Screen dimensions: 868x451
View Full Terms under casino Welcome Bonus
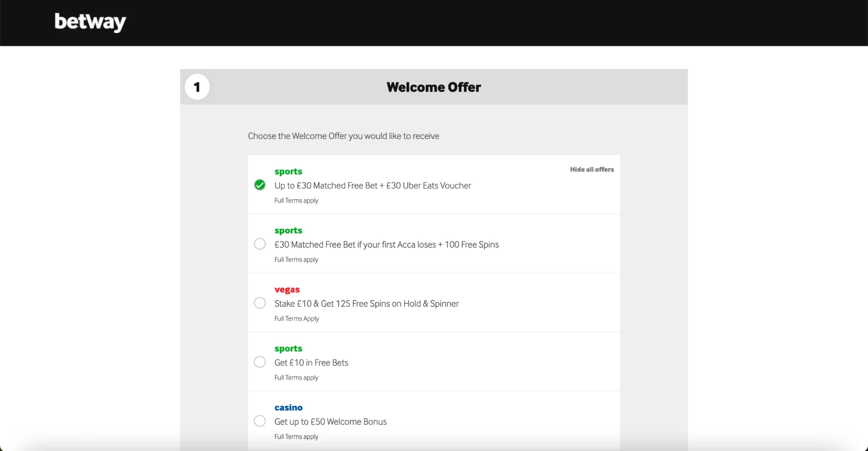point(296,437)
